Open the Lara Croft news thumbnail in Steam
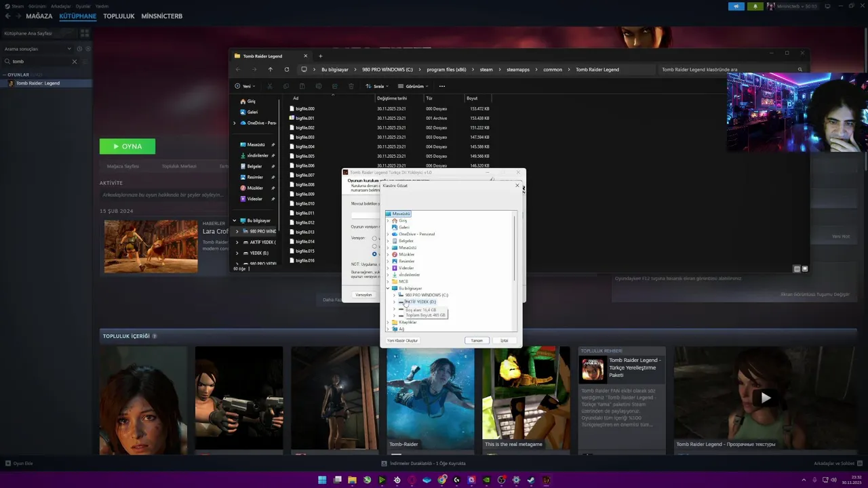This screenshot has height=488, width=868. [151, 246]
